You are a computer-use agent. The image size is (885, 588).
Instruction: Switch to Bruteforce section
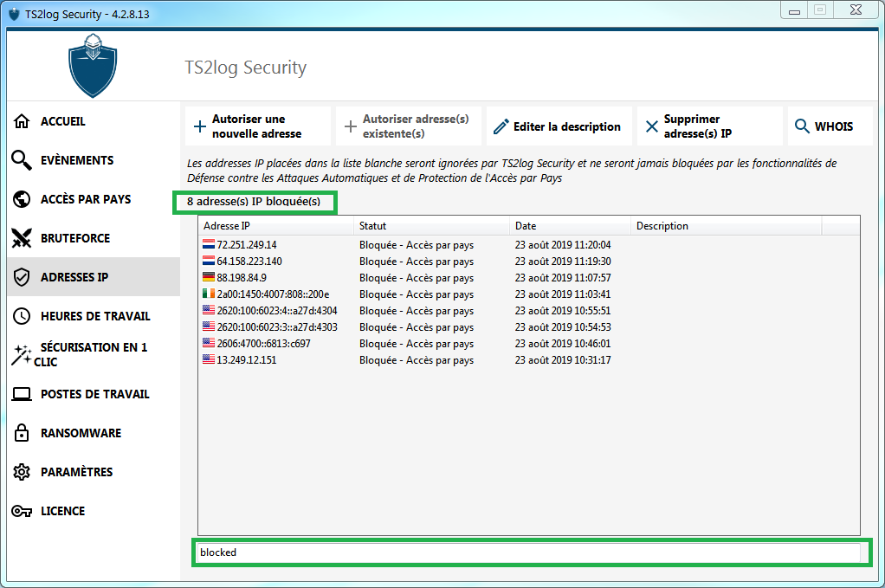[94, 238]
